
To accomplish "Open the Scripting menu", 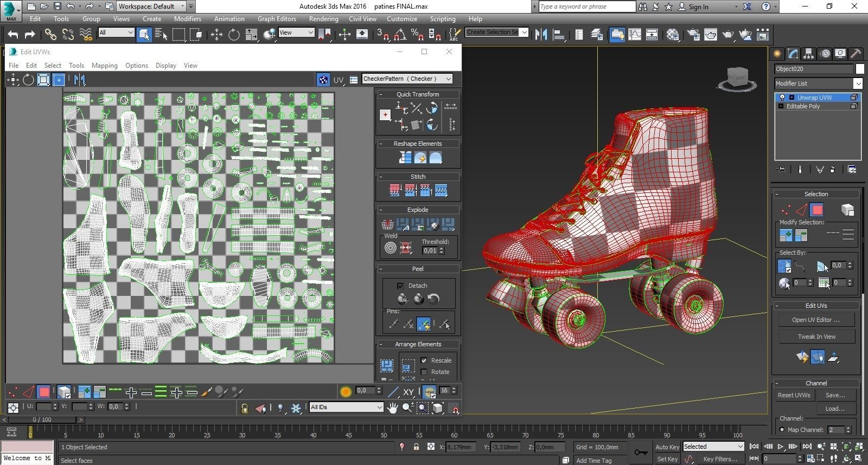I will coord(443,18).
